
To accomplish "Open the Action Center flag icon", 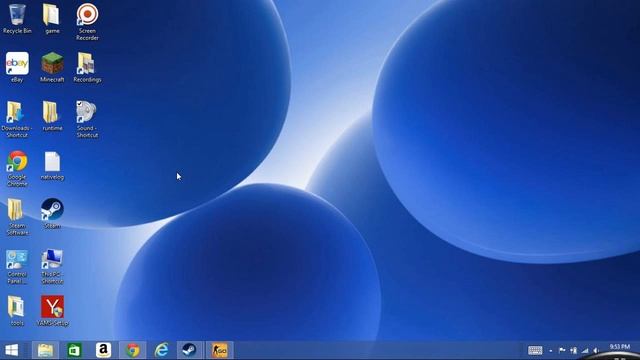I will pyautogui.click(x=562, y=350).
